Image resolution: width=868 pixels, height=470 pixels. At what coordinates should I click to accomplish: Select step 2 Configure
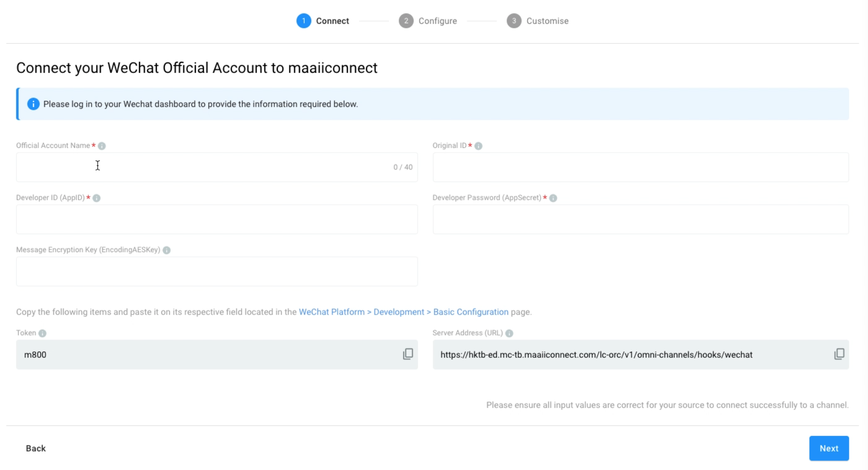pos(428,21)
